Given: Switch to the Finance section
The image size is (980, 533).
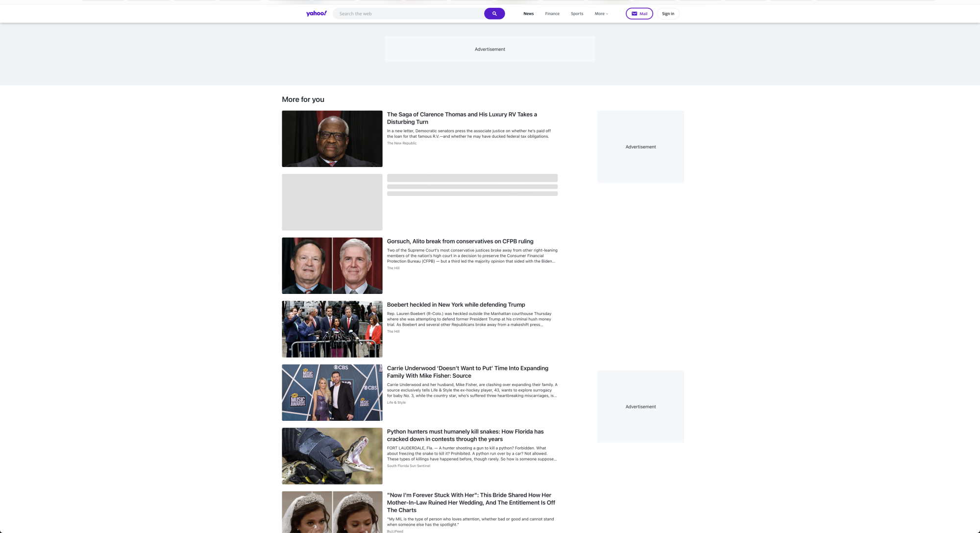Looking at the screenshot, I should [552, 14].
